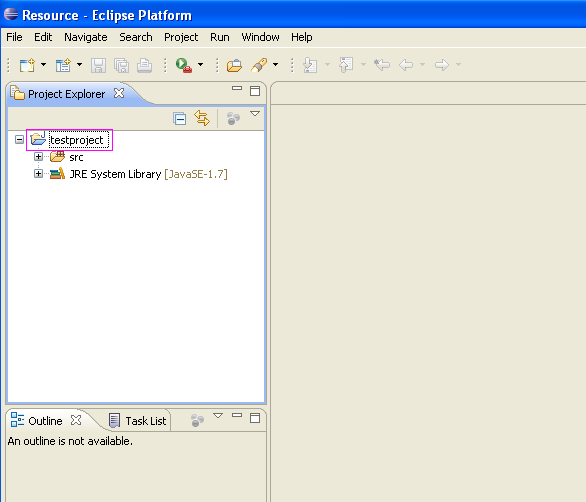The width and height of the screenshot is (586, 502).
Task: Close the Outline view
Action: [76, 420]
